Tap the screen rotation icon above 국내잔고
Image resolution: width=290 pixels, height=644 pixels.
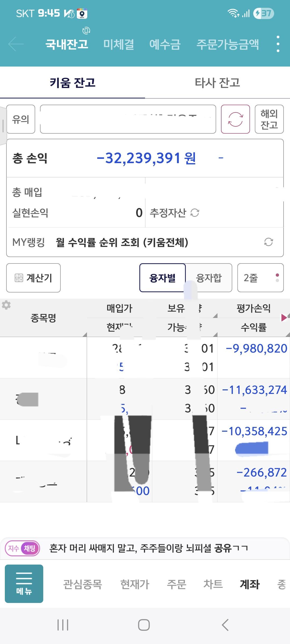tap(86, 30)
